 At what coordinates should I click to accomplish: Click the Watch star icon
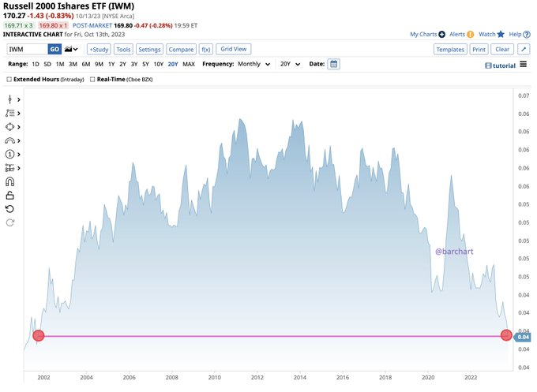point(501,35)
